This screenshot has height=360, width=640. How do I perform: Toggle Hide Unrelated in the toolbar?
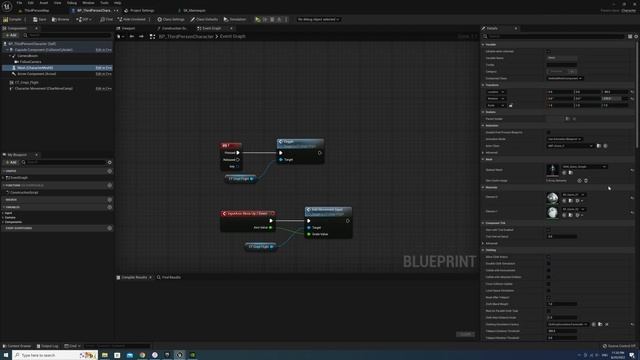pyautogui.click(x=132, y=19)
